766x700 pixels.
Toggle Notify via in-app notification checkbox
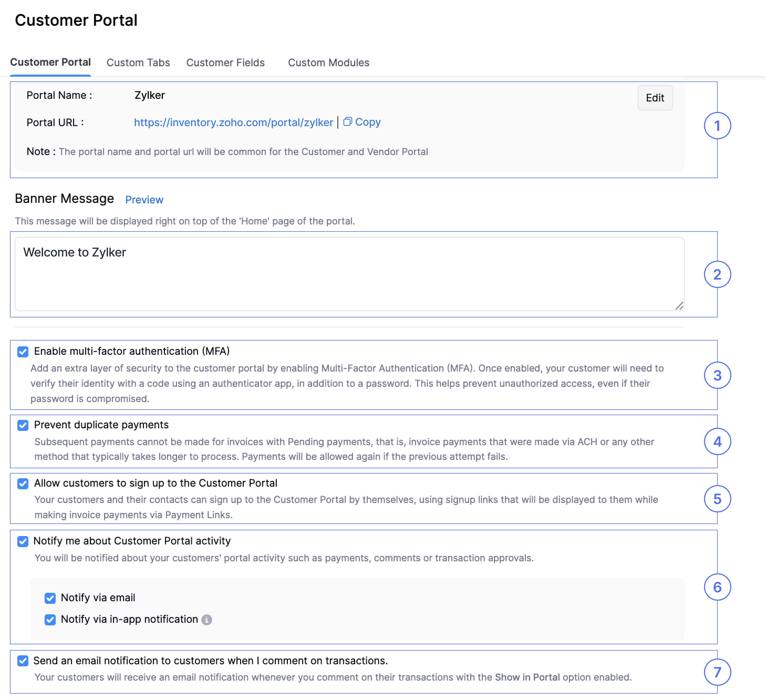[50, 620]
